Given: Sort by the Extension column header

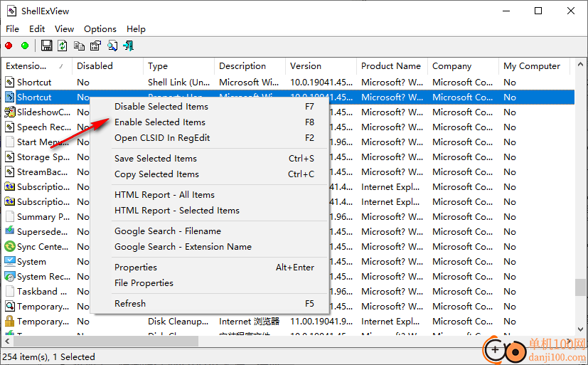Looking at the screenshot, I should click(x=37, y=66).
